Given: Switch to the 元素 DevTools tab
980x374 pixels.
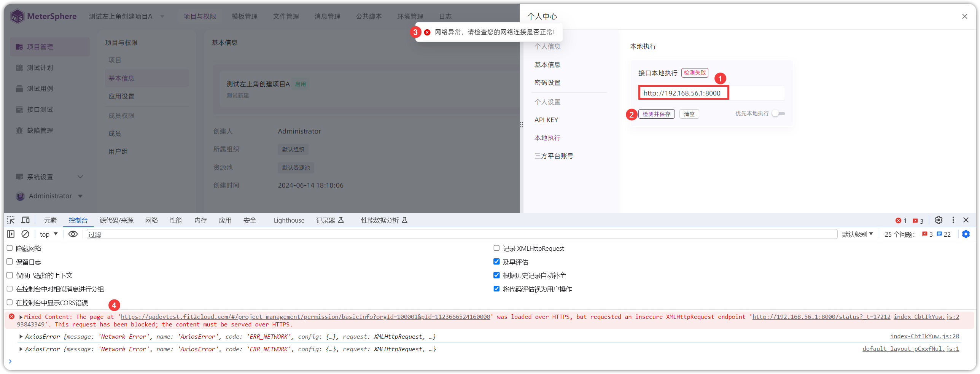Looking at the screenshot, I should coord(50,220).
